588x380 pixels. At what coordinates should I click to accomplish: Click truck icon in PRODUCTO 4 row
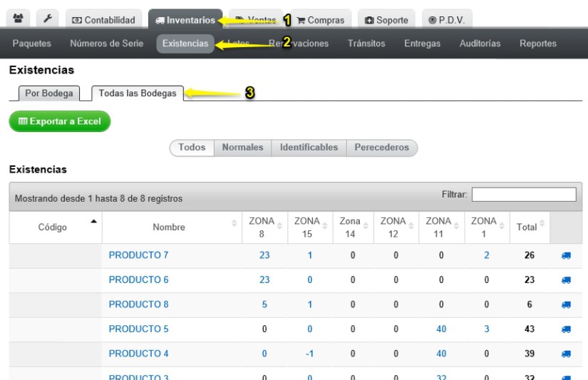click(566, 354)
